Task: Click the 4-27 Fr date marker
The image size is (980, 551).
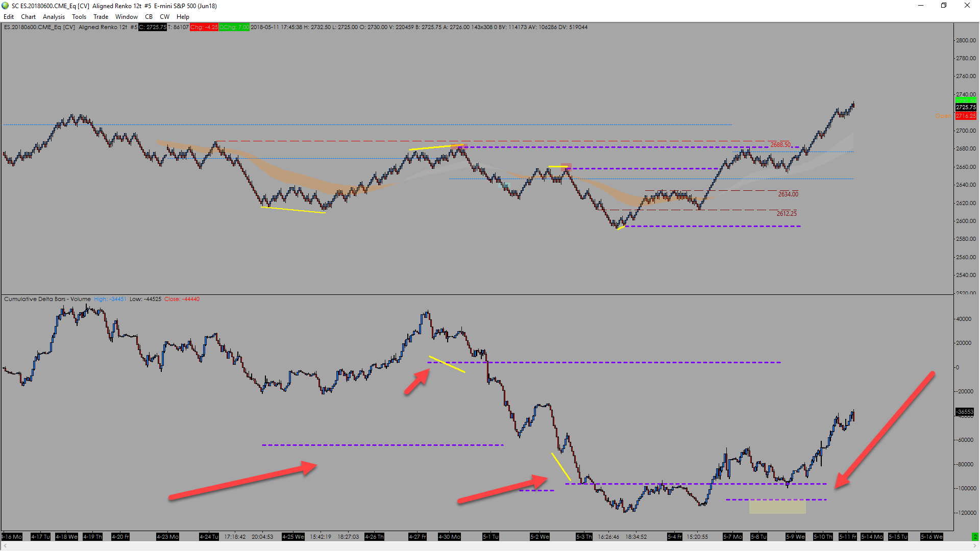Action: [418, 537]
